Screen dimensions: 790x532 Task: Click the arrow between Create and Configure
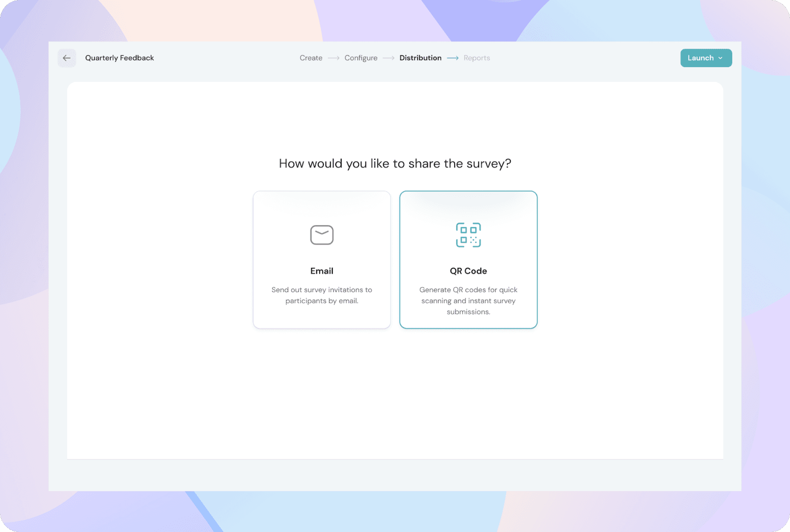334,58
